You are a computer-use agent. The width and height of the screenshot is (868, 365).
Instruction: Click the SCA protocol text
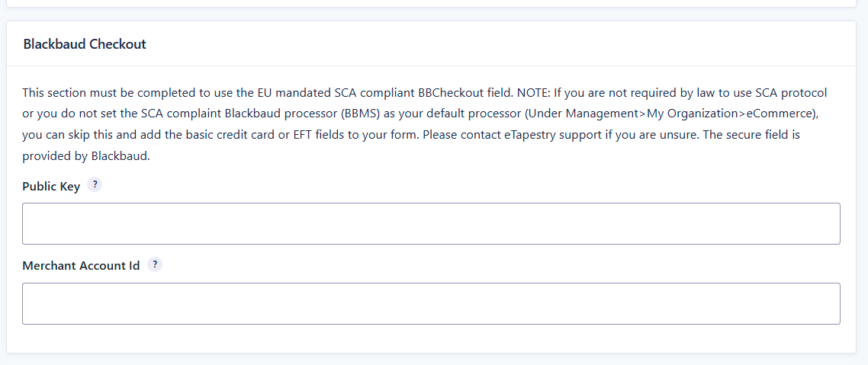coord(791,92)
